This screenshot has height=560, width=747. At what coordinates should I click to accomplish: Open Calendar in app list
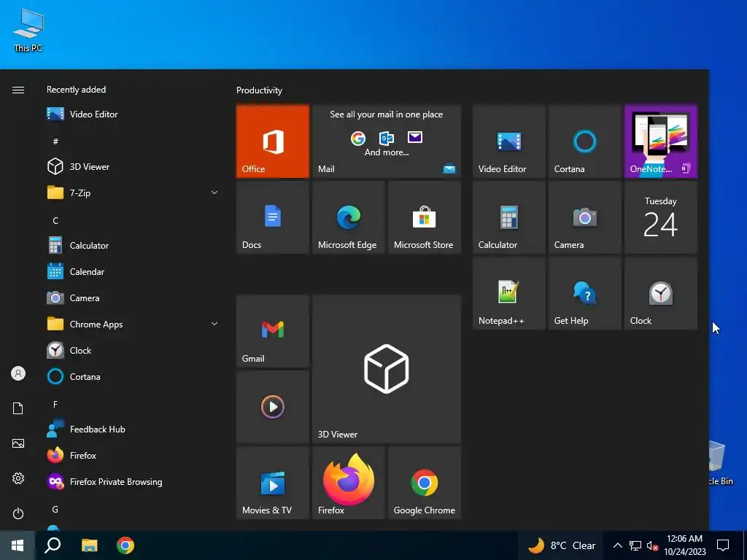coord(133,272)
